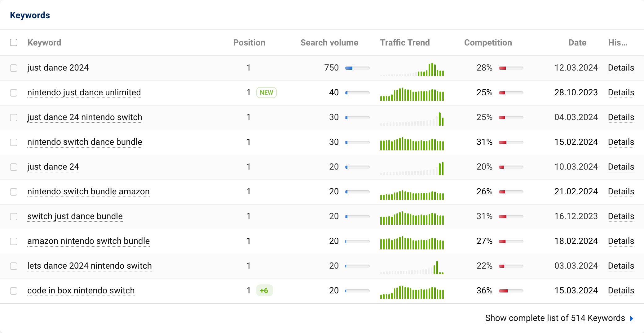Sort by the Keyword column header

point(44,43)
